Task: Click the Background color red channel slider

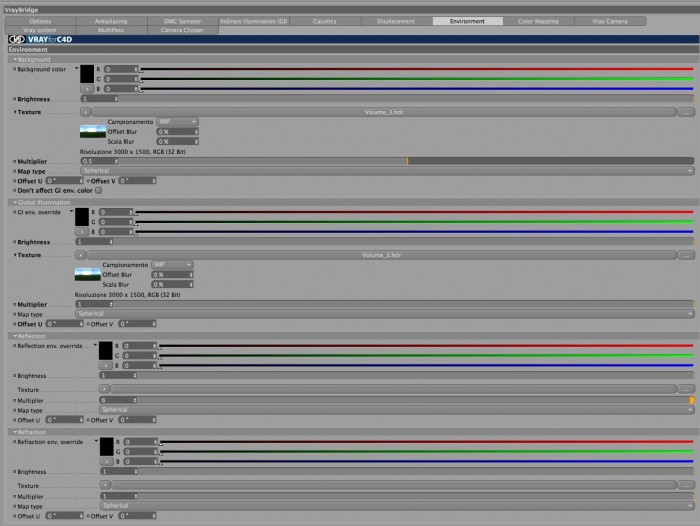Action: pyautogui.click(x=417, y=69)
